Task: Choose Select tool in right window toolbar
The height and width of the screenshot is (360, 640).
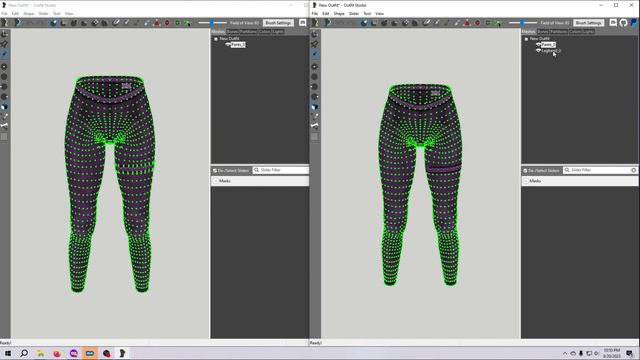Action: pyautogui.click(x=364, y=23)
